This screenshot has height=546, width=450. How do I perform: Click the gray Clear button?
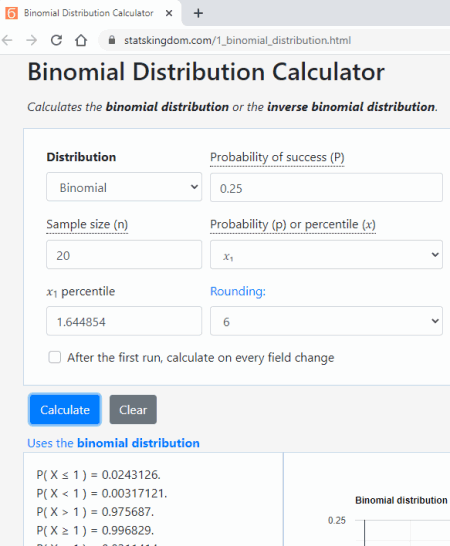pos(133,410)
